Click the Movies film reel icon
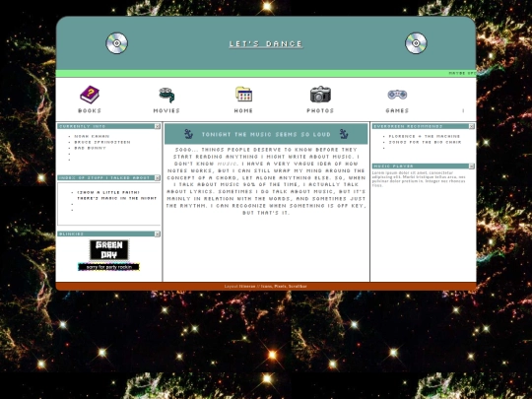This screenshot has height=399, width=532. [x=166, y=95]
